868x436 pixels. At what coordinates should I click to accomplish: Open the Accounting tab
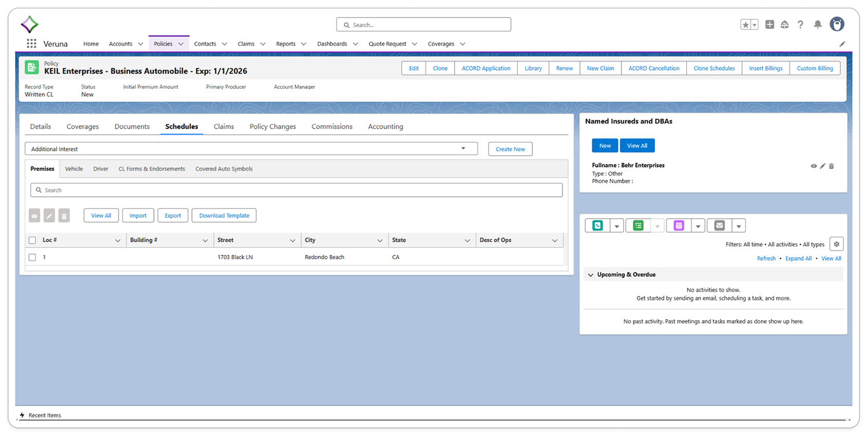click(385, 126)
